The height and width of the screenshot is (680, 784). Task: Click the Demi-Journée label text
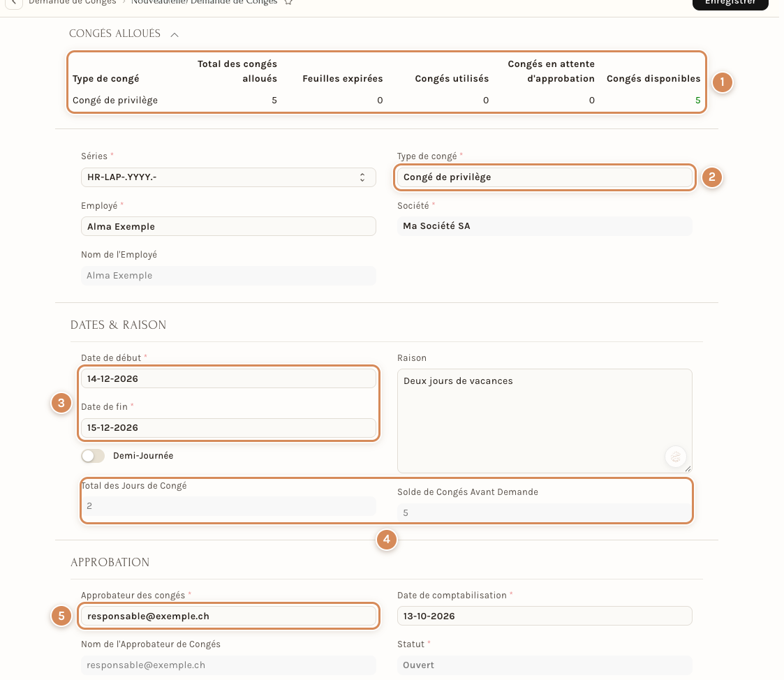[143, 456]
